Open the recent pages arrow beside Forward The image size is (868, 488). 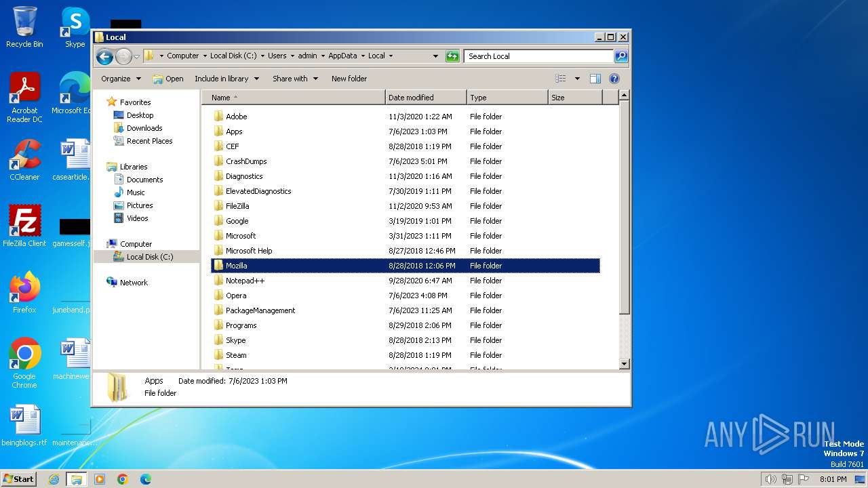point(136,56)
